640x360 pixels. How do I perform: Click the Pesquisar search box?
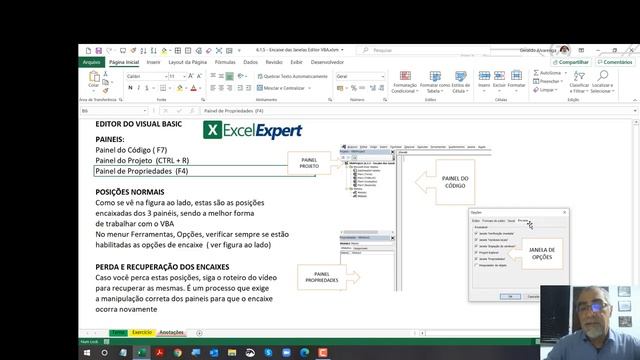[422, 50]
